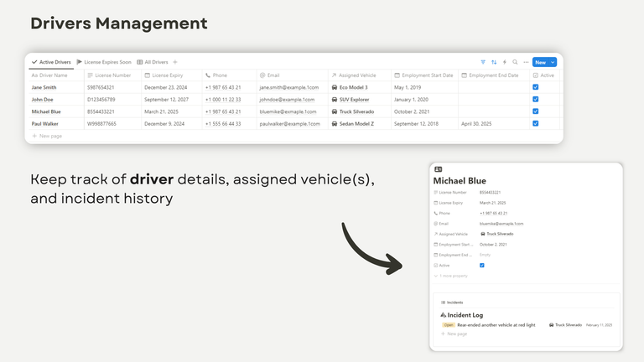The height and width of the screenshot is (362, 644).
Task: Open the dropdown arrow on New button
Action: tap(553, 62)
